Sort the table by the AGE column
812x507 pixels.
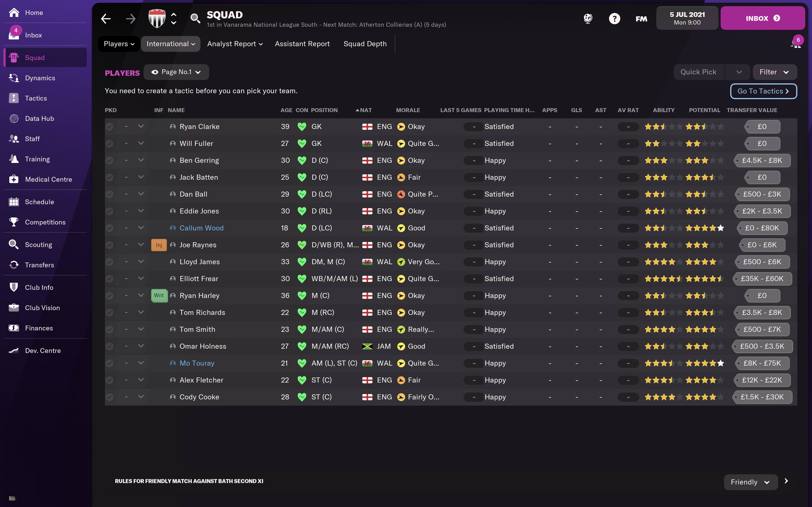click(x=286, y=110)
